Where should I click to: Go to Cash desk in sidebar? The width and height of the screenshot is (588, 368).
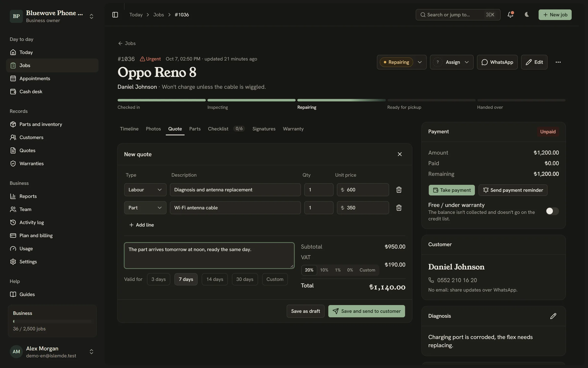[x=52, y=92]
